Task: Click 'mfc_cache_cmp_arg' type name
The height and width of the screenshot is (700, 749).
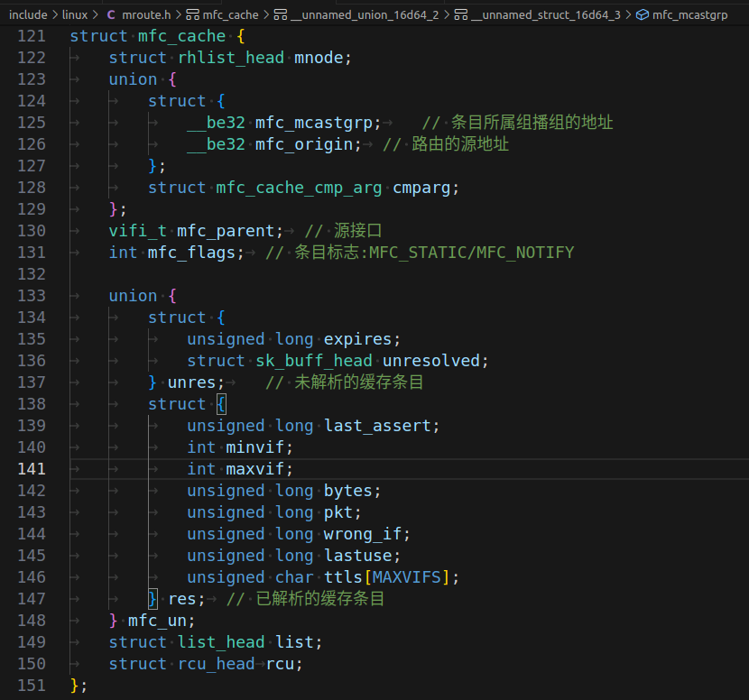Action: [x=299, y=188]
